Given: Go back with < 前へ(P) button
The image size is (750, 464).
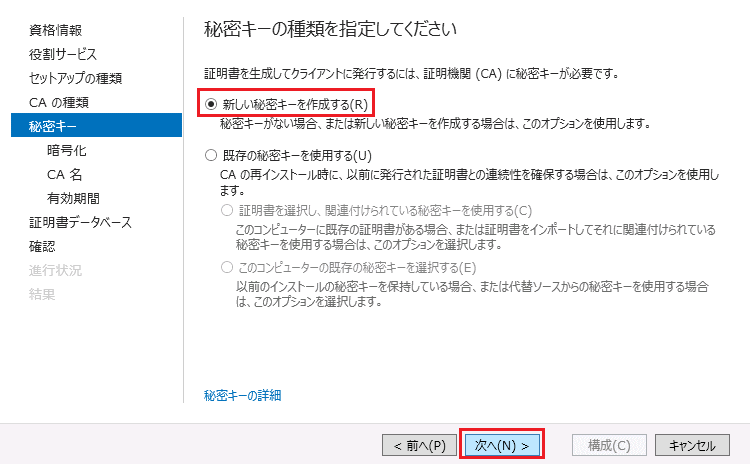Looking at the screenshot, I should [x=419, y=445].
